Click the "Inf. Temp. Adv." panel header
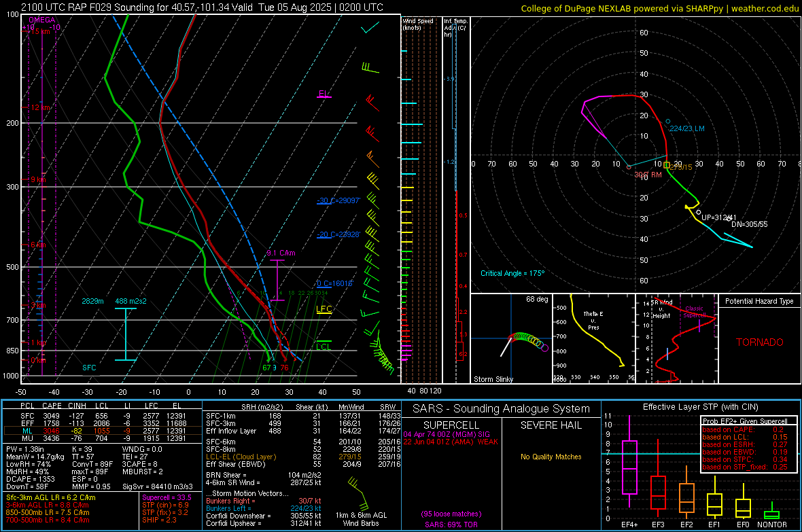This screenshot has height=532, width=802. coord(455,28)
